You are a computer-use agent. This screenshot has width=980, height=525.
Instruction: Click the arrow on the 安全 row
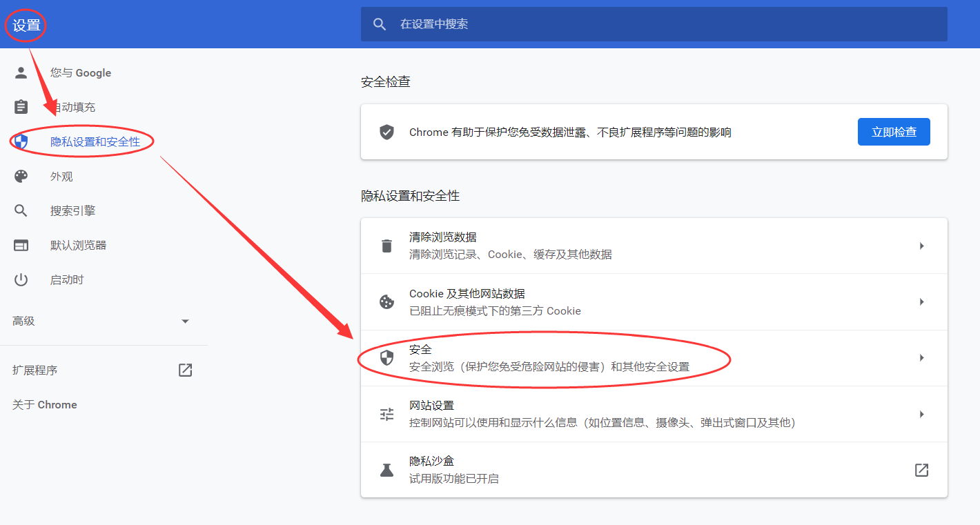pos(921,358)
